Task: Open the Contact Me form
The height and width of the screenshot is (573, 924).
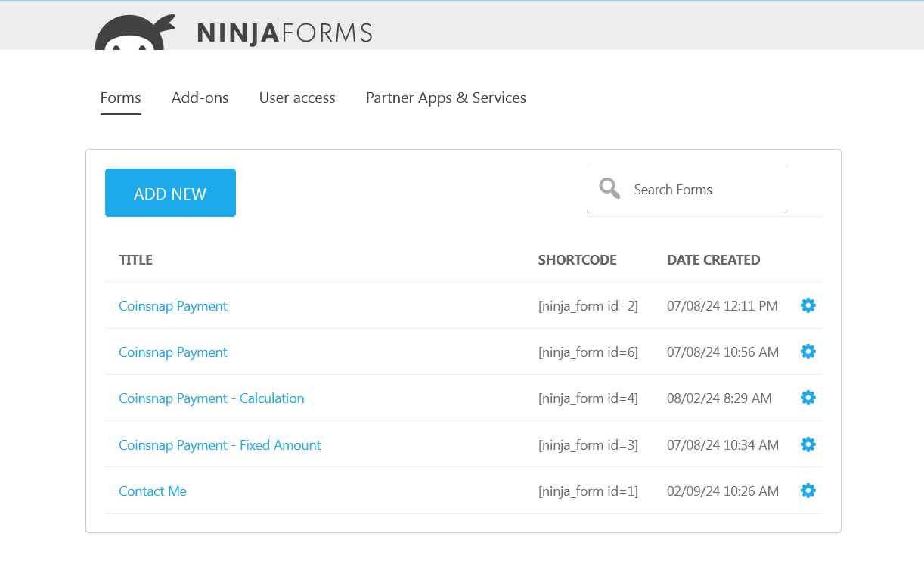Action: click(152, 491)
